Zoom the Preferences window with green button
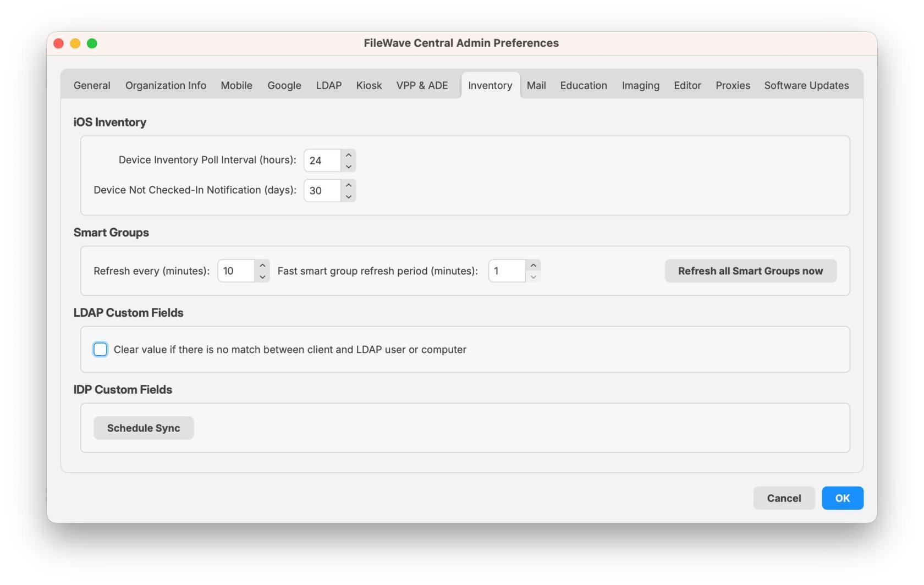This screenshot has height=585, width=924. pos(92,43)
